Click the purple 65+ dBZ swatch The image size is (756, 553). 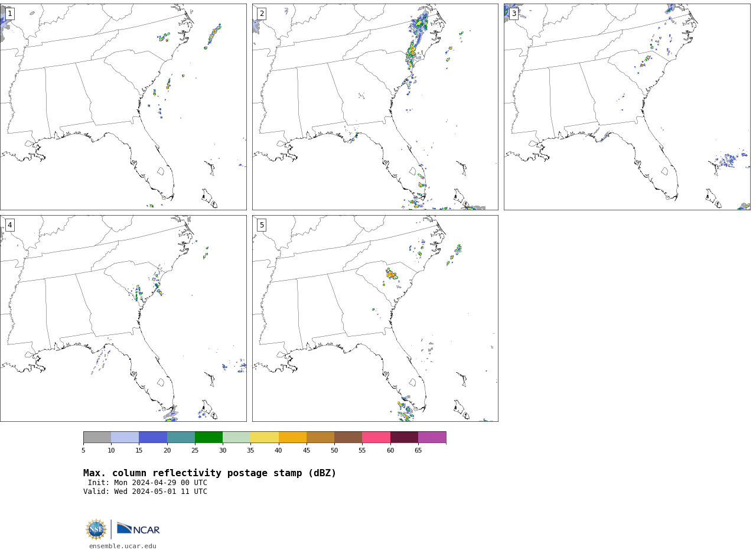point(432,437)
